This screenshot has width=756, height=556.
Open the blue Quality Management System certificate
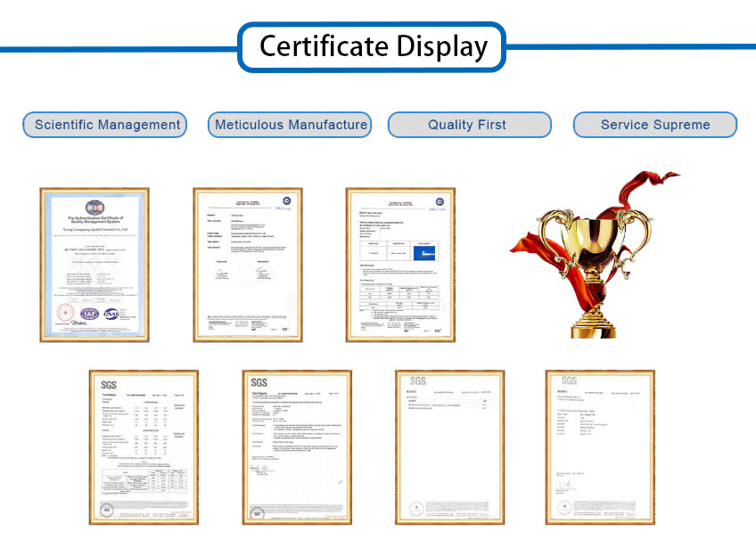point(94,265)
